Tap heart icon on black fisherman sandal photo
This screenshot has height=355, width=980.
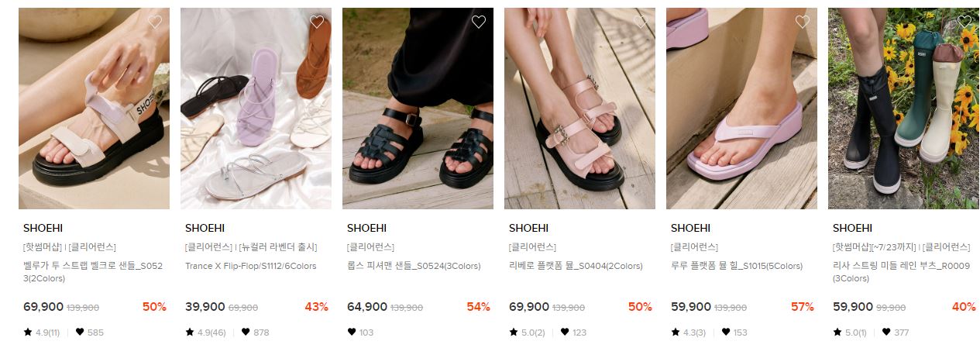pos(479,22)
